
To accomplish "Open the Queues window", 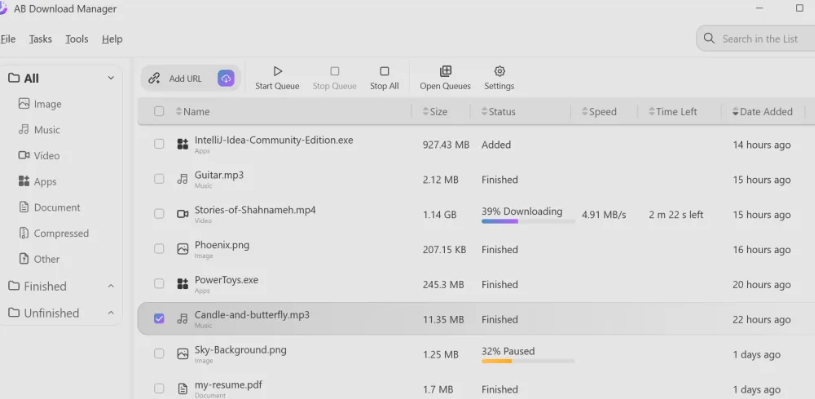I will click(x=445, y=78).
